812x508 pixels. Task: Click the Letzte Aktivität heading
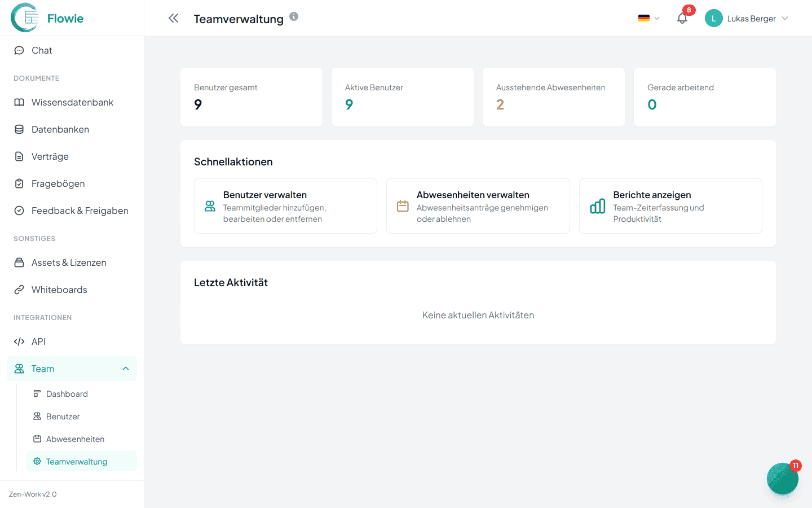pos(231,283)
